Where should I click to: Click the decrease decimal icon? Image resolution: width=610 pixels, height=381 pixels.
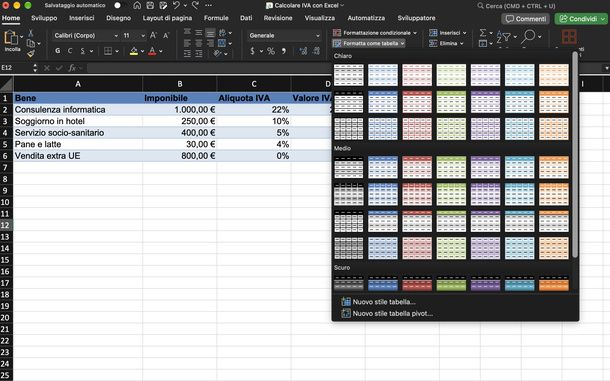coord(316,51)
